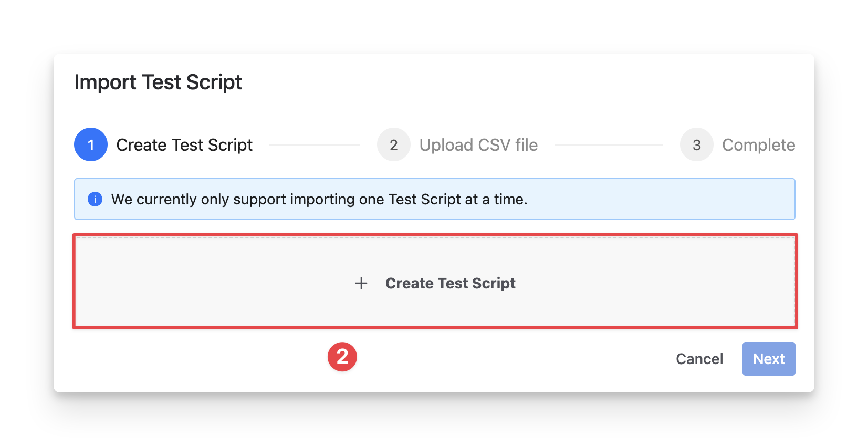Click the red badge numbered 2
Viewport: 868px width, 446px height.
tap(342, 357)
